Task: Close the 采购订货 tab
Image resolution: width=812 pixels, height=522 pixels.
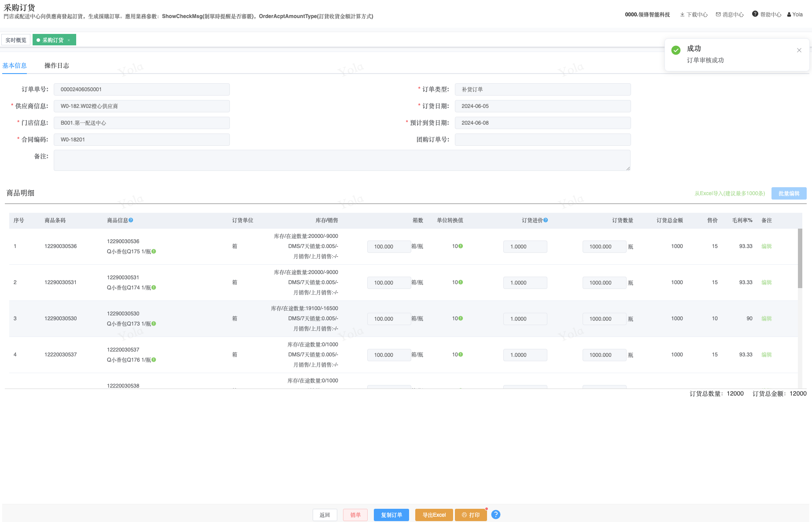Action: click(x=69, y=40)
